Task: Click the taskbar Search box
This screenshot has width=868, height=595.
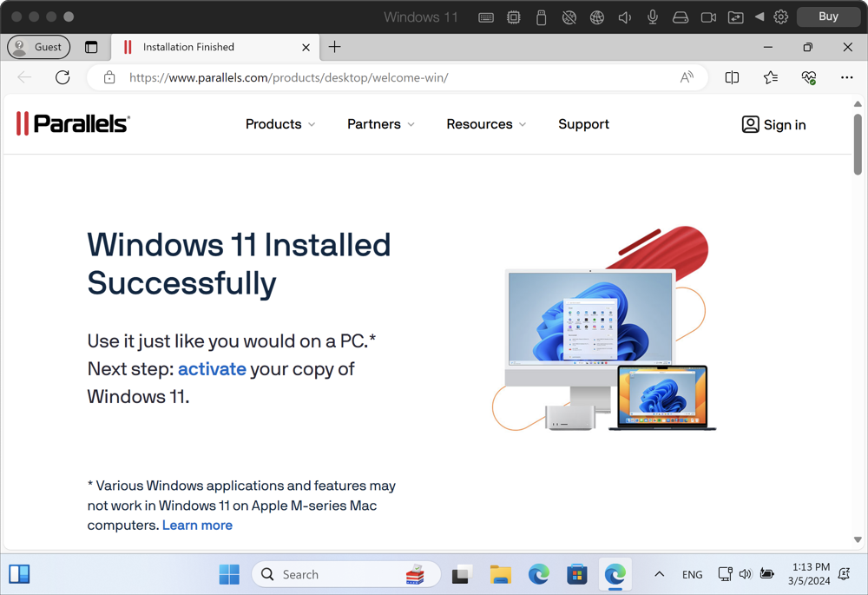Action: click(x=346, y=574)
